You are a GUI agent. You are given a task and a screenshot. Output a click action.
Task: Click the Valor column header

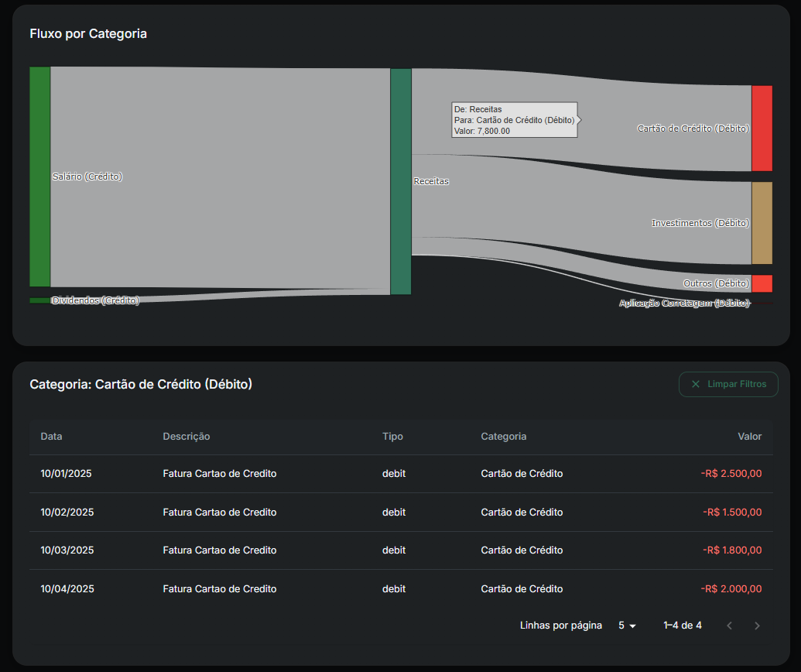[x=749, y=437]
